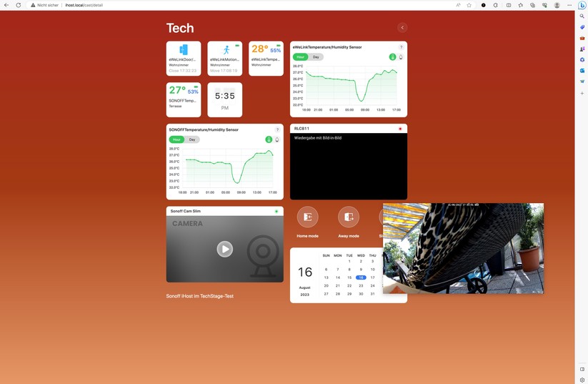The width and height of the screenshot is (588, 384).
Task: Open Bing Copilot sidebar icon
Action: click(x=582, y=5)
